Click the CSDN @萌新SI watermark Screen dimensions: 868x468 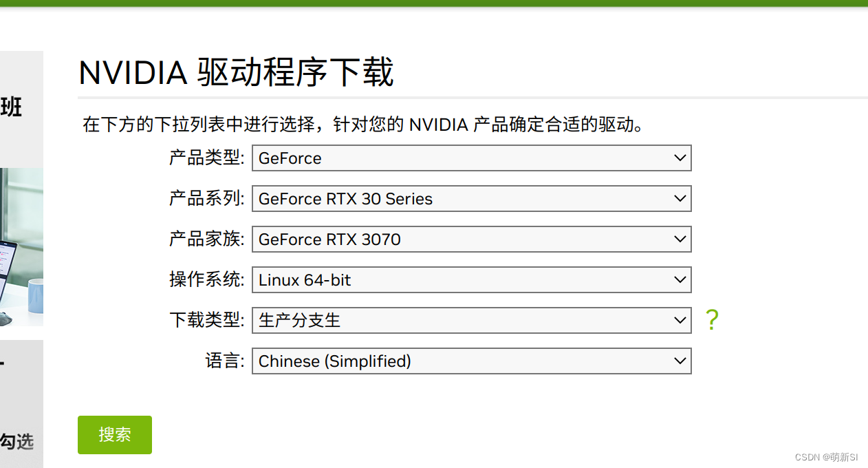(827, 457)
